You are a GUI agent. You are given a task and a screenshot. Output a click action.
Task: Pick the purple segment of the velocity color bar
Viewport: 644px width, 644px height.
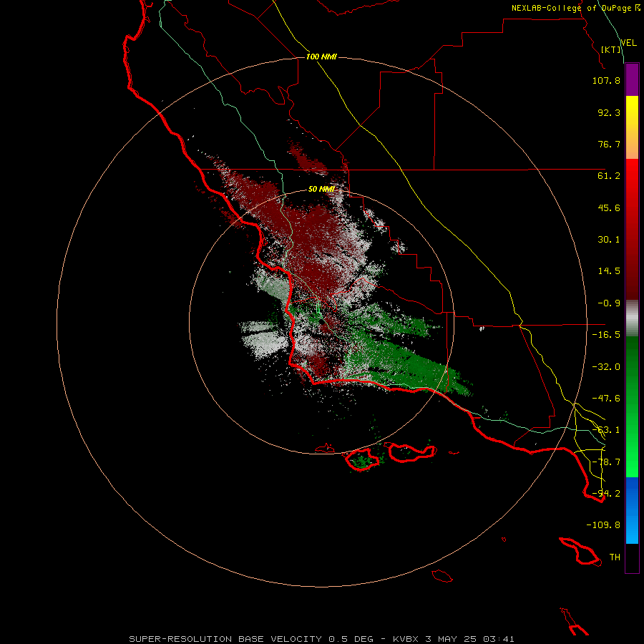(x=632, y=80)
